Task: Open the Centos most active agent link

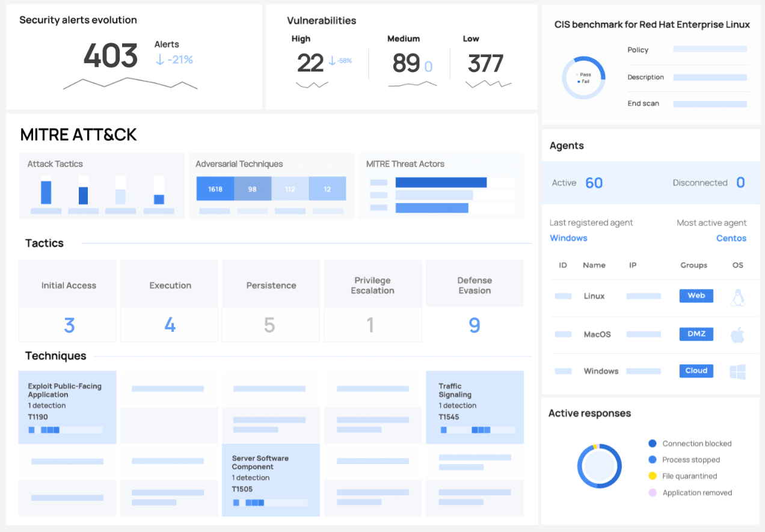Action: (x=731, y=238)
